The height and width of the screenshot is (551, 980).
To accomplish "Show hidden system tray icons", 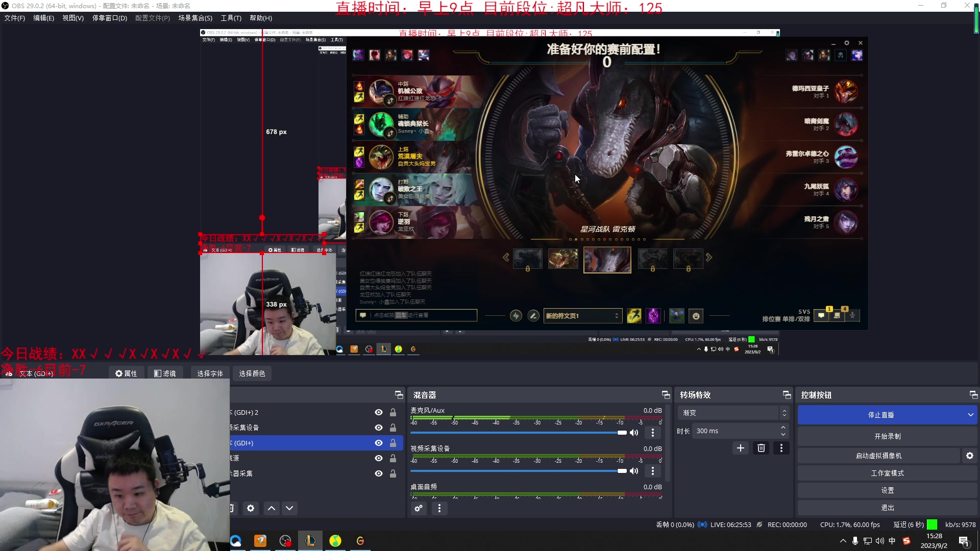I will point(843,541).
